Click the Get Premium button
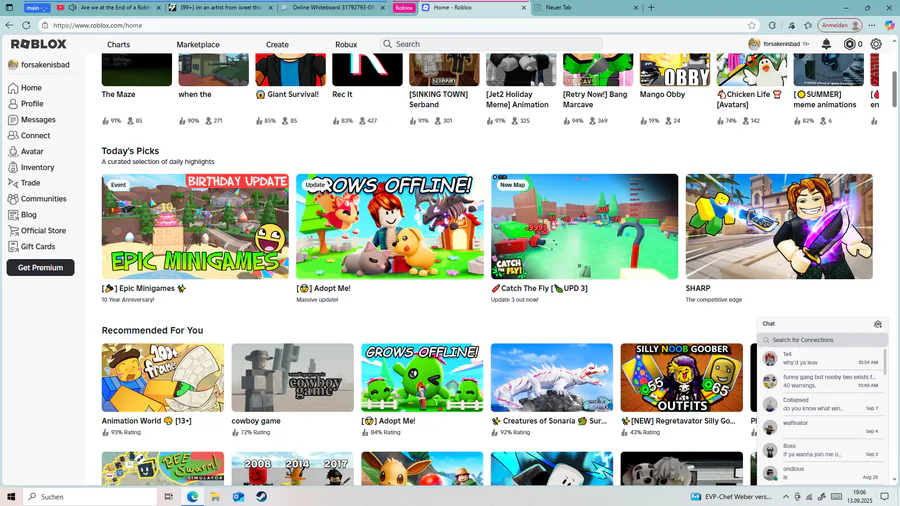The image size is (900, 506). coord(40,267)
